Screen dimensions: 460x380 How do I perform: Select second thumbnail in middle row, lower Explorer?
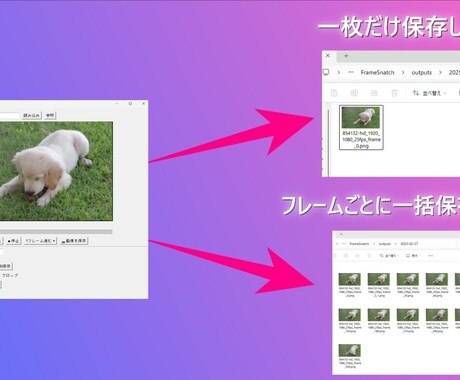(x=379, y=315)
